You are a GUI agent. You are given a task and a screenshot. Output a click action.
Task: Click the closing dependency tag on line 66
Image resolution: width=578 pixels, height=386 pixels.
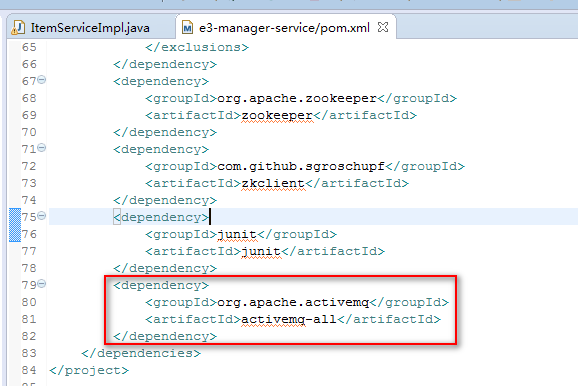165,64
